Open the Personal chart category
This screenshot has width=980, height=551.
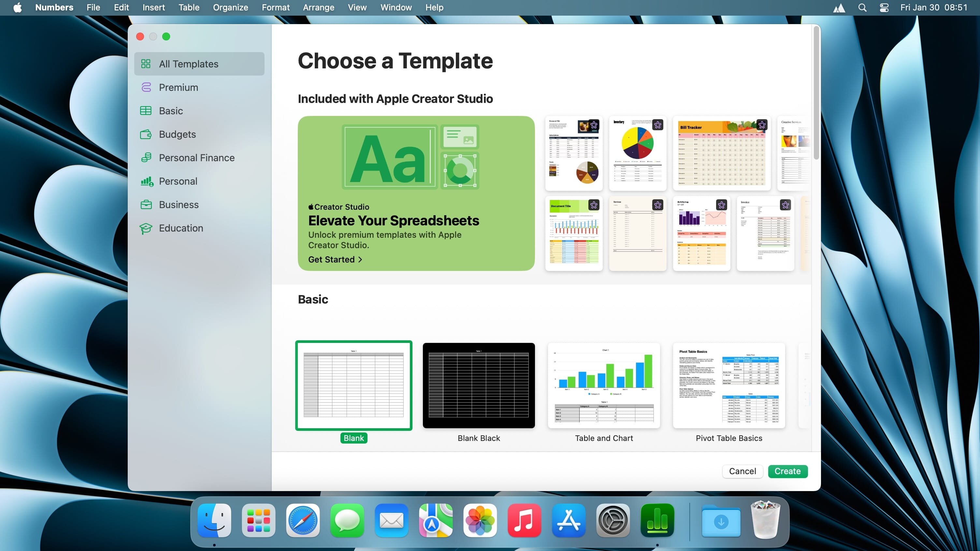tap(147, 181)
